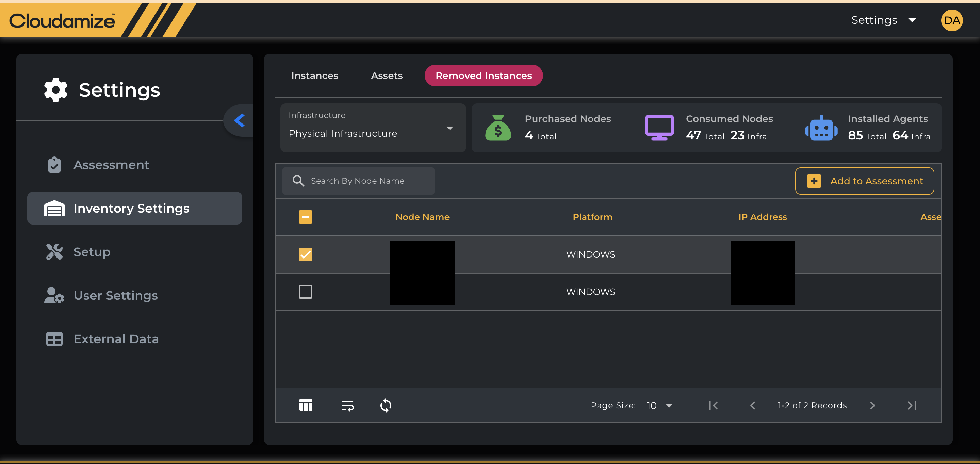980x464 pixels.
Task: Click the '85 Total' installed agents value
Action: coord(867,136)
